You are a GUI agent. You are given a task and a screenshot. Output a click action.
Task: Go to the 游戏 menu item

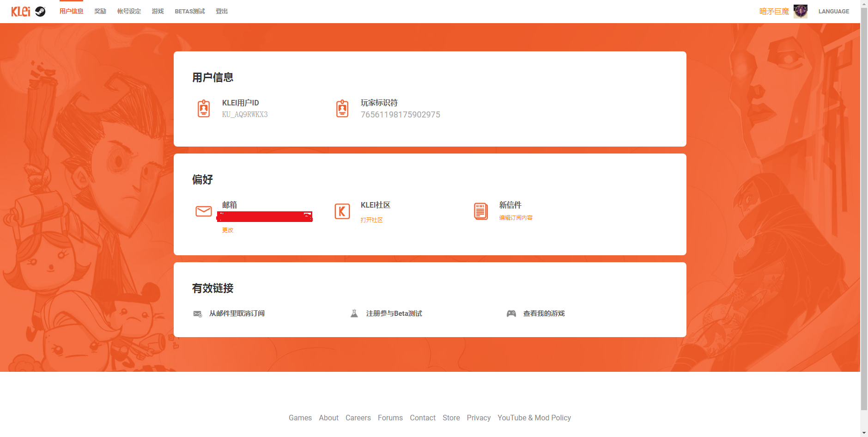click(x=158, y=12)
